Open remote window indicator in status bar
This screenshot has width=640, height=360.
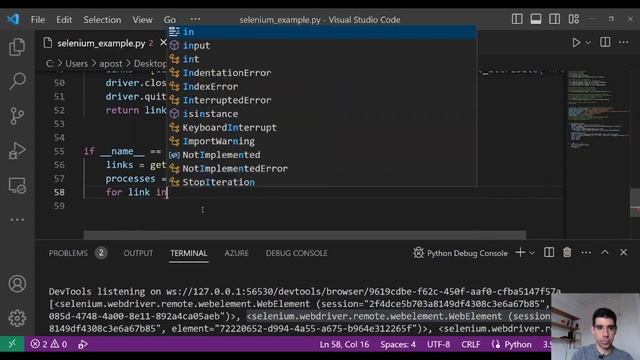(12, 344)
